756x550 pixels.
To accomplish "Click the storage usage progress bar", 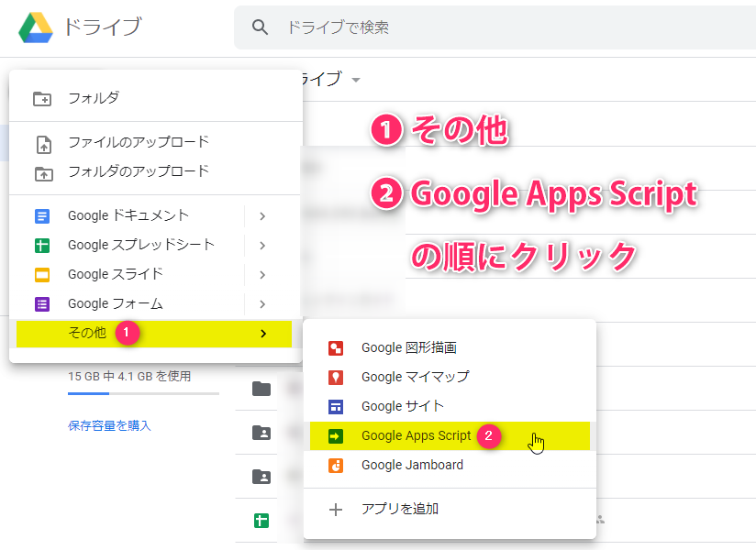I will click(143, 393).
